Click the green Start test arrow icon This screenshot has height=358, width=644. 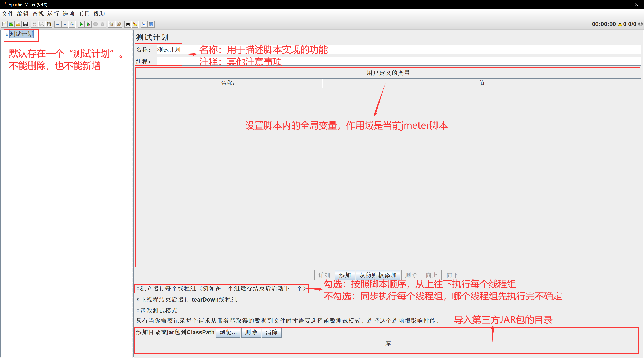81,24
